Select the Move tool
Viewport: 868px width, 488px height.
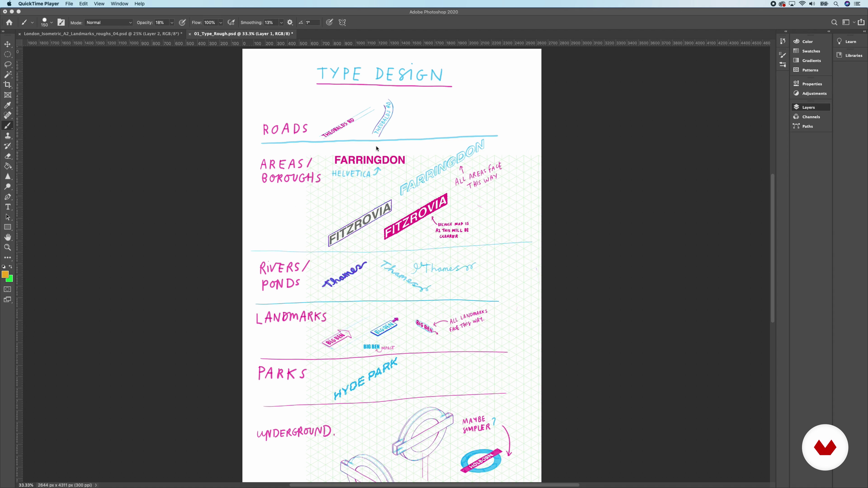click(7, 44)
